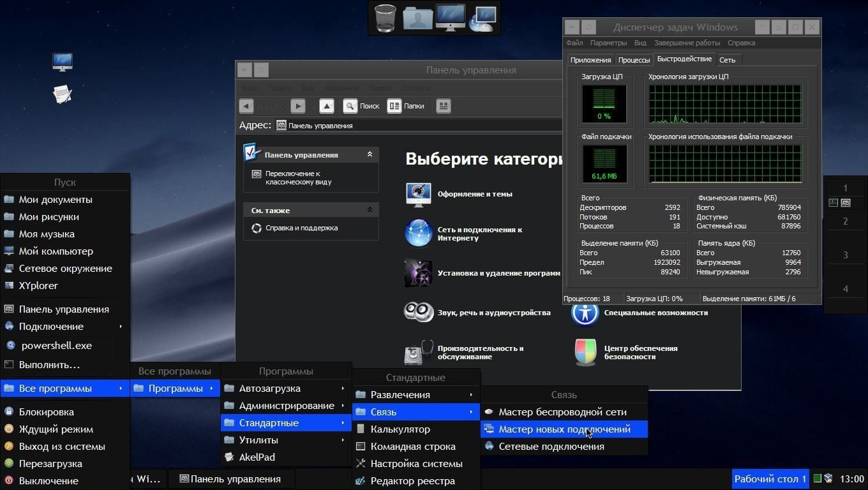The height and width of the screenshot is (490, 868).
Task: Select Сетевые подключения from the Связь menu
Action: click(x=551, y=447)
